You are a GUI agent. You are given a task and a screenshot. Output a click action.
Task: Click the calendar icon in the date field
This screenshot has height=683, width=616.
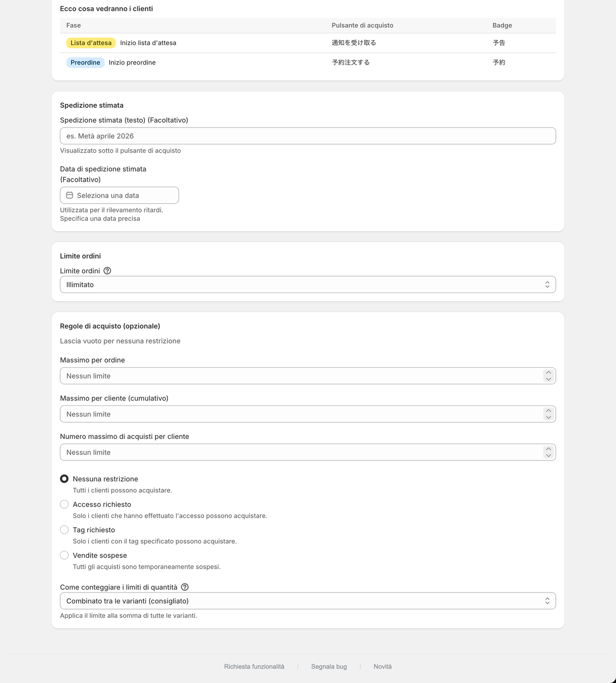[70, 195]
